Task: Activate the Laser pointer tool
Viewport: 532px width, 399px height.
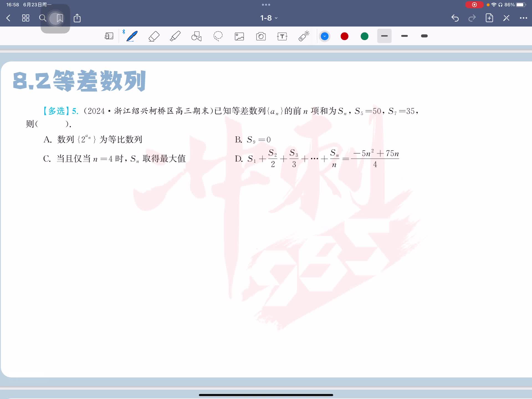Action: (304, 36)
